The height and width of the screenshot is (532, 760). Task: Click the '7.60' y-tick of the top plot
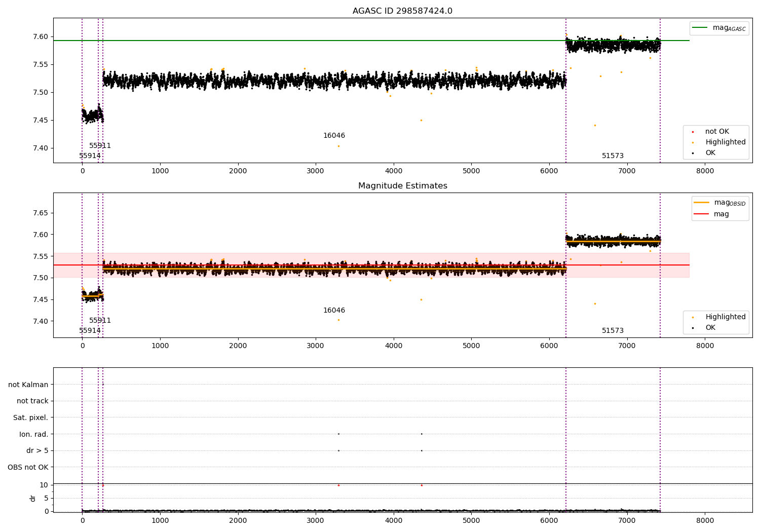click(x=41, y=37)
